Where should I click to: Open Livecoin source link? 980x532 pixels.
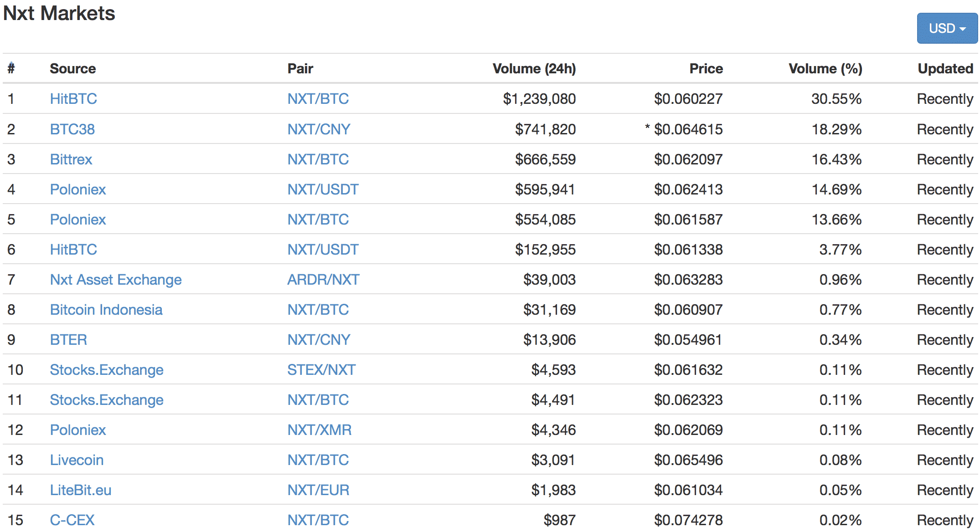point(77,460)
